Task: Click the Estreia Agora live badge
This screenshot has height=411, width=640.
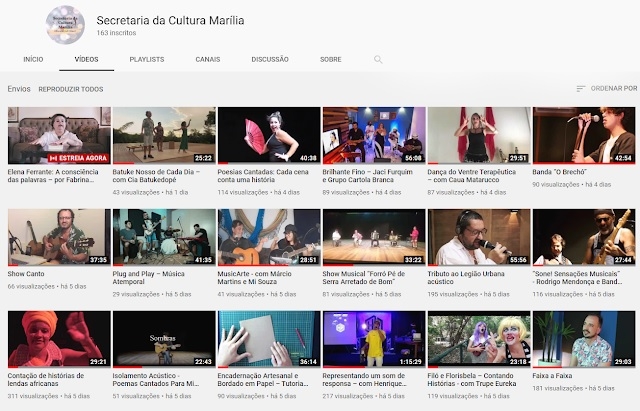Action: [78, 158]
